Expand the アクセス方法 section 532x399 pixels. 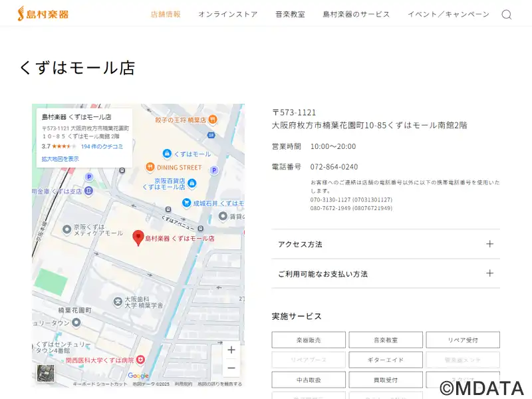point(386,244)
